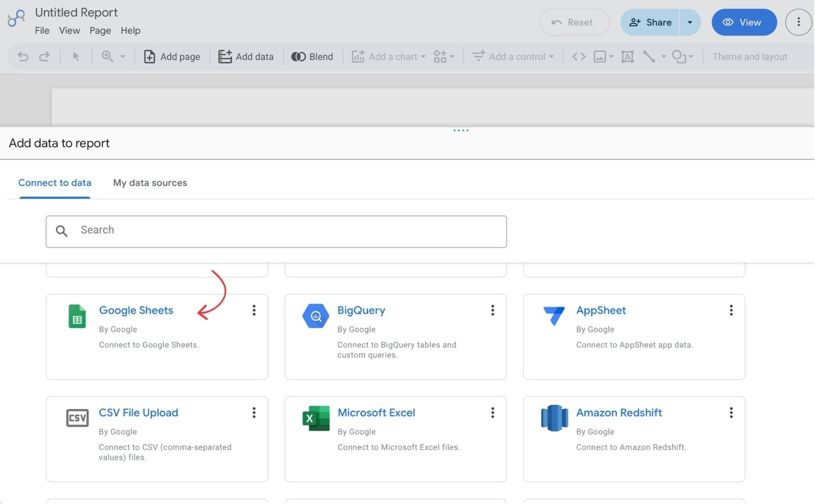Click the zoom magnifier icon
Screen dimensions: 815x504
click(x=107, y=56)
